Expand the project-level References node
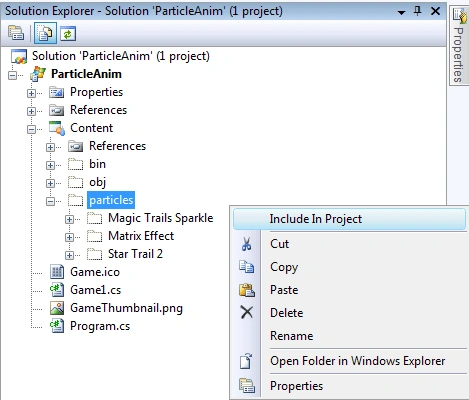 point(31,111)
